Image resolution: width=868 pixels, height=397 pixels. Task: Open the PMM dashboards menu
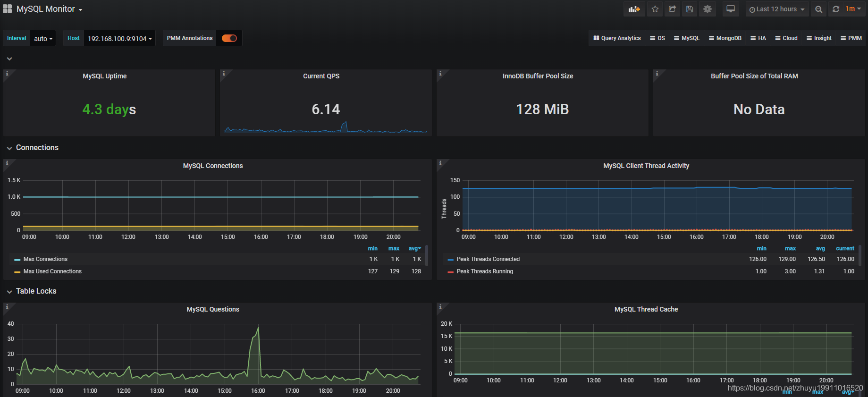[851, 38]
